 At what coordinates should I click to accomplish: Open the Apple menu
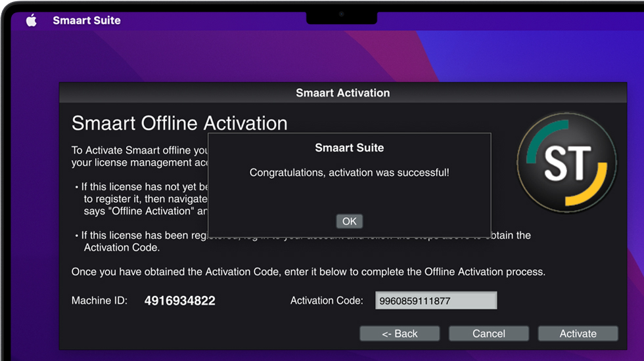click(x=32, y=20)
